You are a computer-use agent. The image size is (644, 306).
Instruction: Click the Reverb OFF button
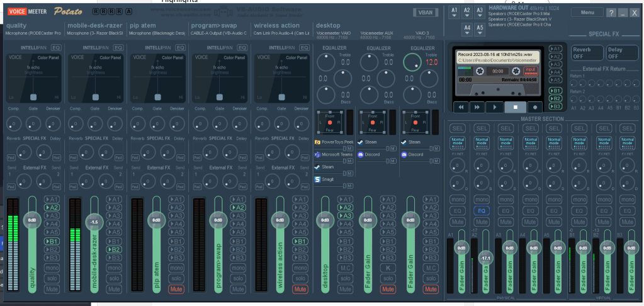[x=587, y=53]
